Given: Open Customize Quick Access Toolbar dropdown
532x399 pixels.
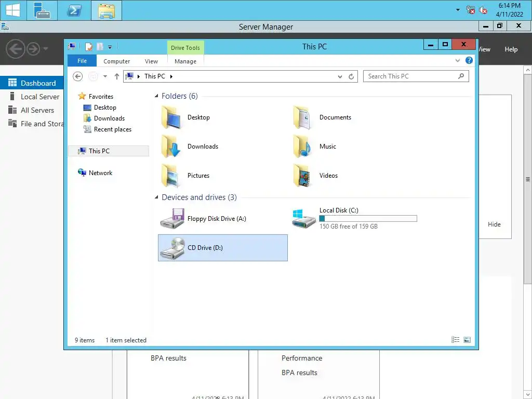Looking at the screenshot, I should coord(110,47).
